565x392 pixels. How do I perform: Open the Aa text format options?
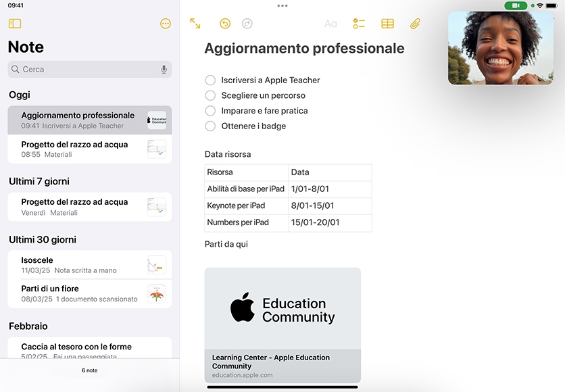(x=330, y=24)
